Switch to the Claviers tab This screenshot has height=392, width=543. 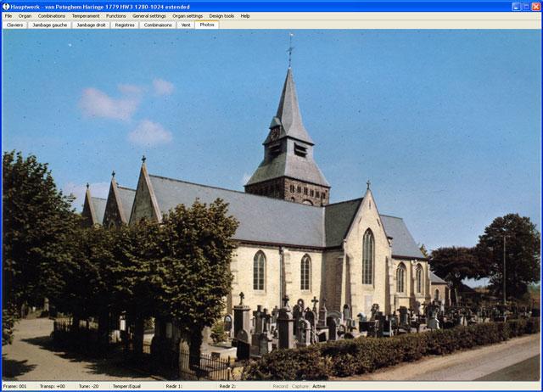15,25
